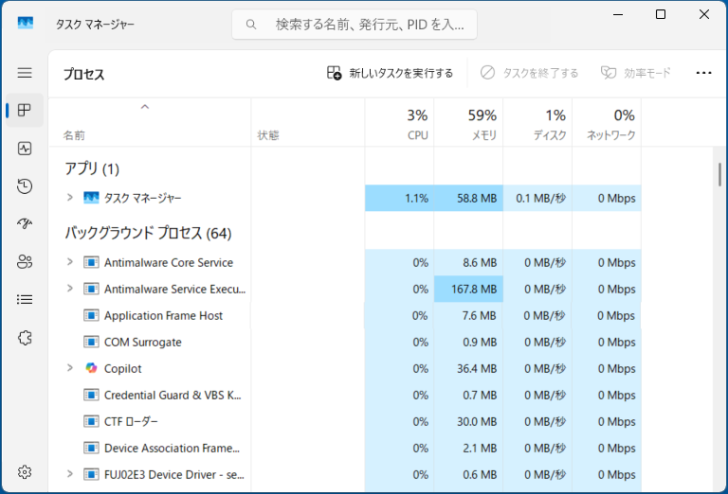Viewport: 728px width, 494px height.
Task: Click the 167.8 MB memory value
Action: click(x=474, y=289)
